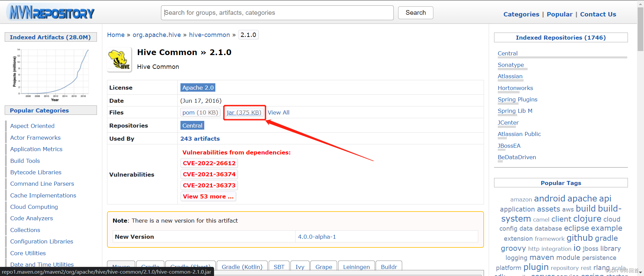Open Spring Plugins repository link
The image size is (644, 276).
click(x=517, y=99)
